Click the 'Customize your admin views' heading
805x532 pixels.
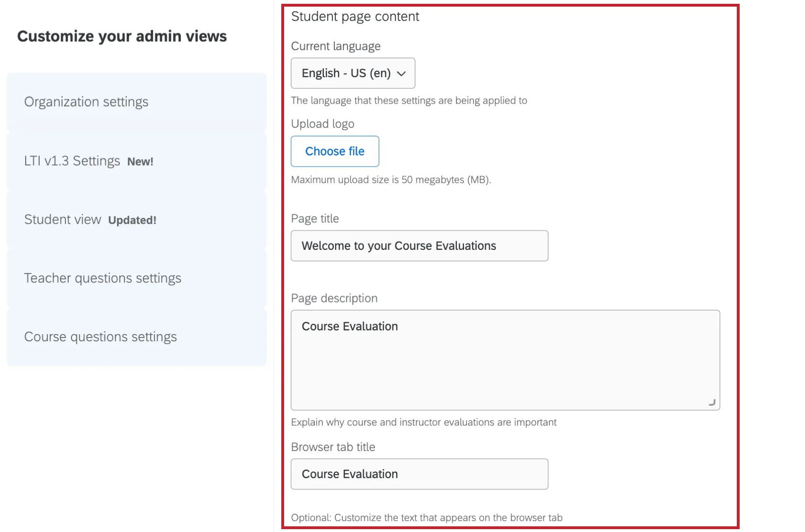(122, 35)
